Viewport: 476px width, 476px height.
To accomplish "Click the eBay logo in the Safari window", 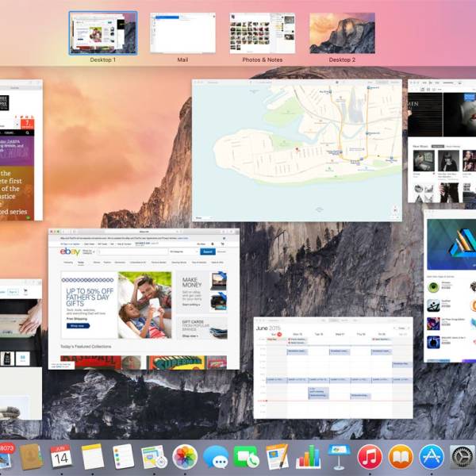I will click(x=70, y=251).
